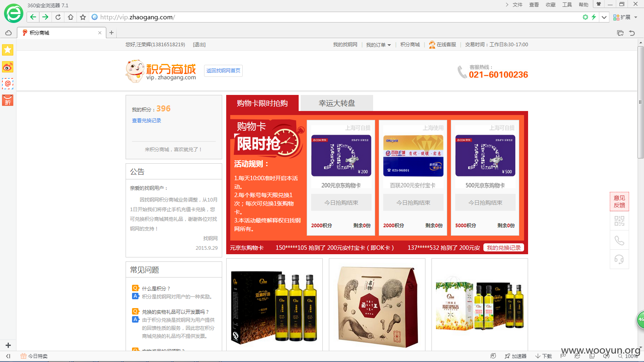Click 今日抢购结束 under 200元京东购物卡
This screenshot has height=362, width=644.
click(341, 203)
